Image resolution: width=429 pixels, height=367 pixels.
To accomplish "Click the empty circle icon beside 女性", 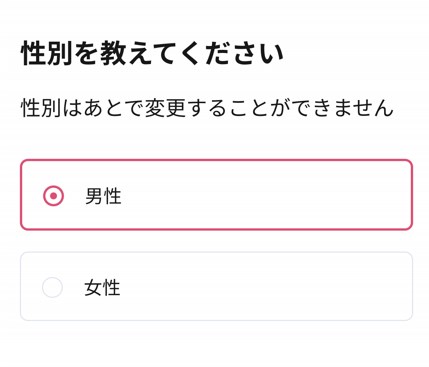I will 52,287.
